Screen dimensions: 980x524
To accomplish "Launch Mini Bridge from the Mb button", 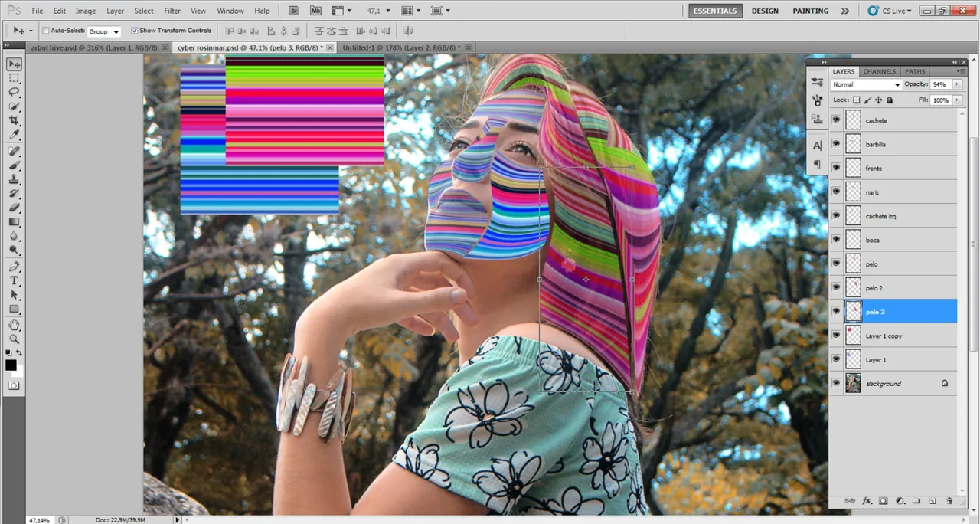I will [x=316, y=11].
